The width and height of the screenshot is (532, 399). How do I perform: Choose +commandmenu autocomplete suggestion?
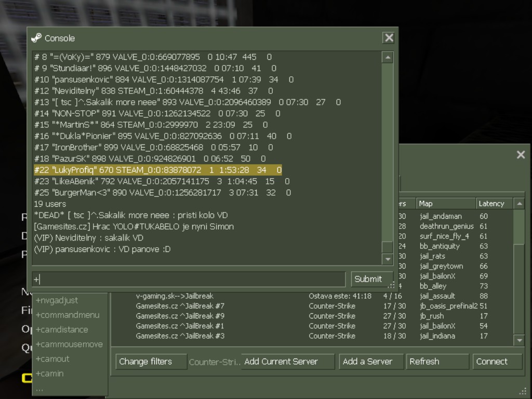(x=68, y=315)
